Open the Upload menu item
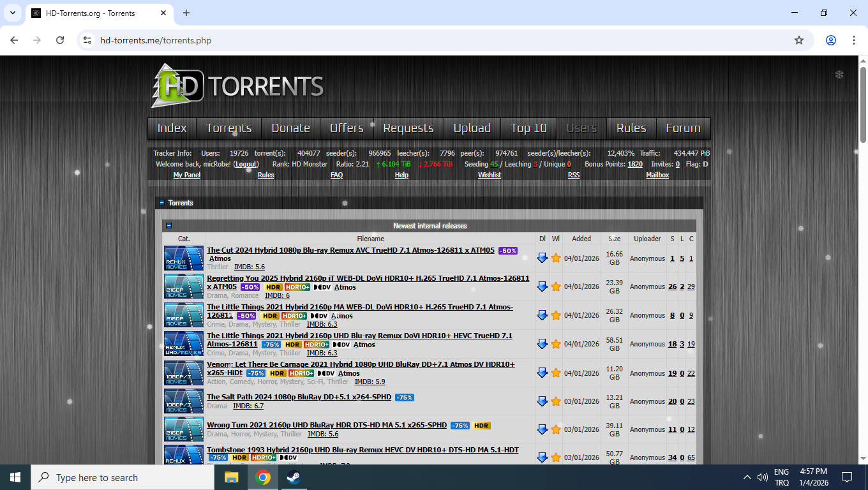Screen dimensions: 868x490 [472, 128]
